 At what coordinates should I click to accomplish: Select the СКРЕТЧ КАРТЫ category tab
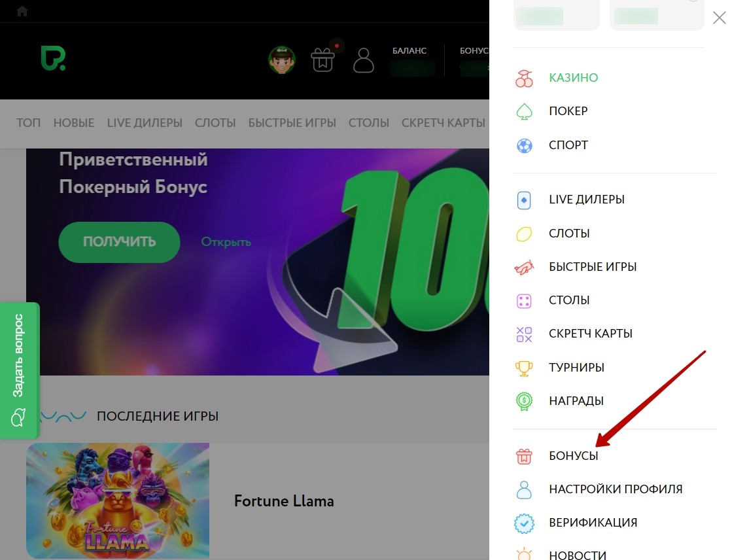click(x=443, y=122)
